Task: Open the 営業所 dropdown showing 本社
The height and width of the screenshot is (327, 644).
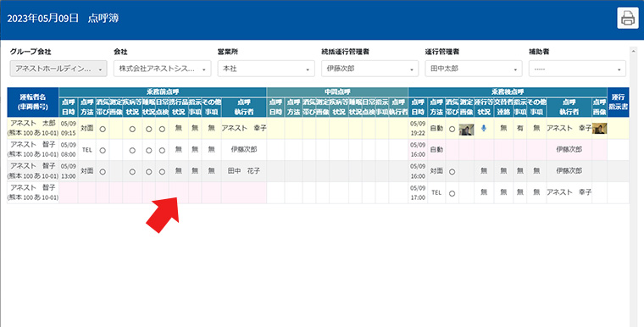Action: (266, 69)
